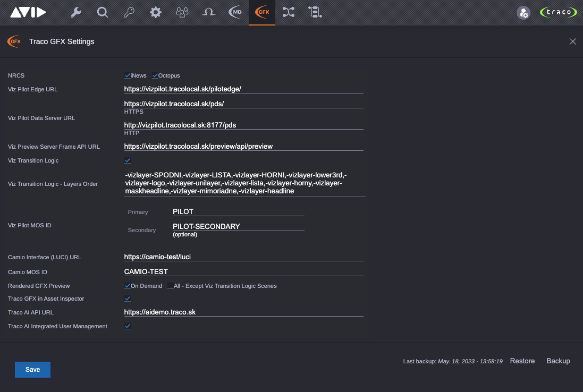Open the key licensing icon
Viewport: 583px width, 392px height.
click(129, 12)
